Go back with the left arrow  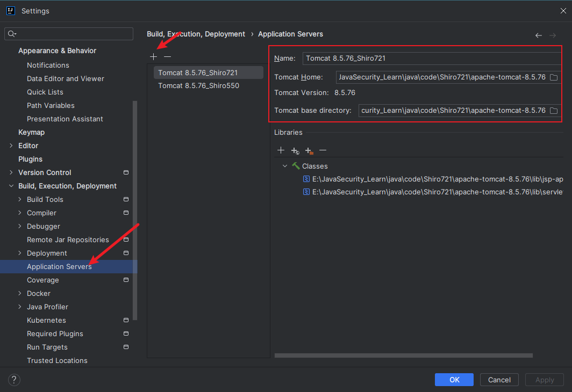(539, 35)
